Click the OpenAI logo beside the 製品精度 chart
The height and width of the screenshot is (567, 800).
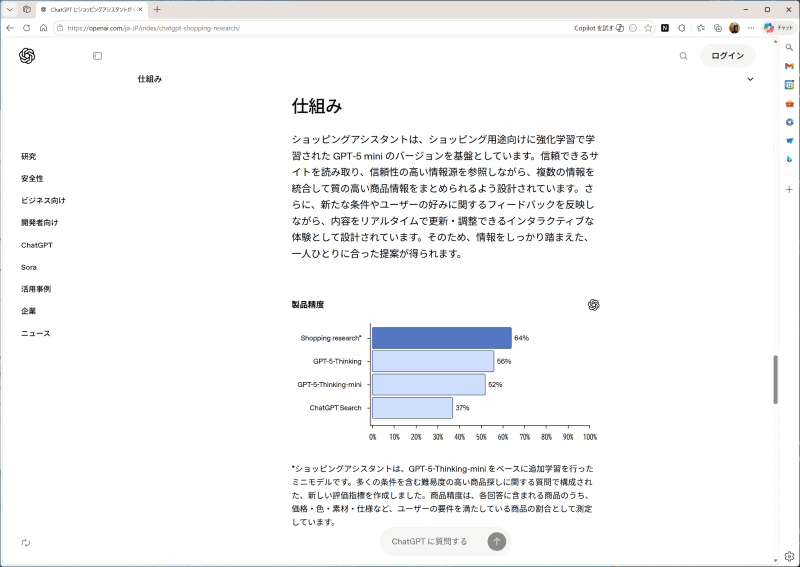tap(593, 305)
